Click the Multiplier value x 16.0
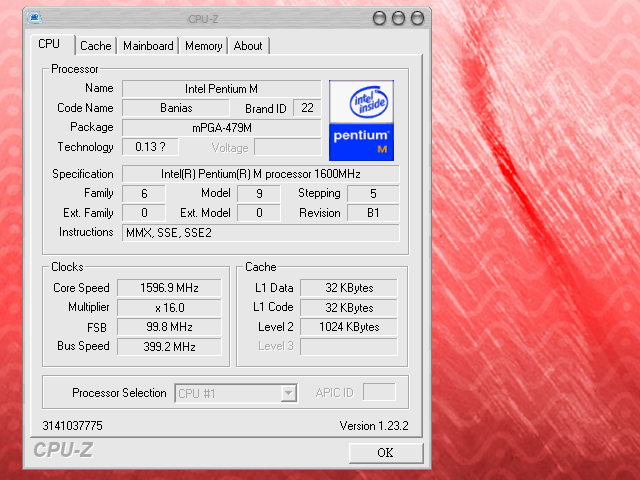This screenshot has width=640, height=480. point(169,307)
